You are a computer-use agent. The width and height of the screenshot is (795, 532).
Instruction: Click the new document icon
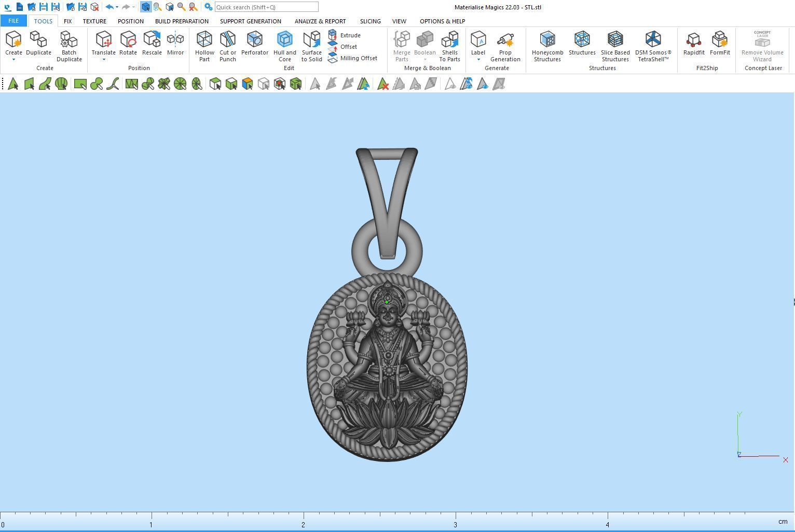(x=19, y=7)
